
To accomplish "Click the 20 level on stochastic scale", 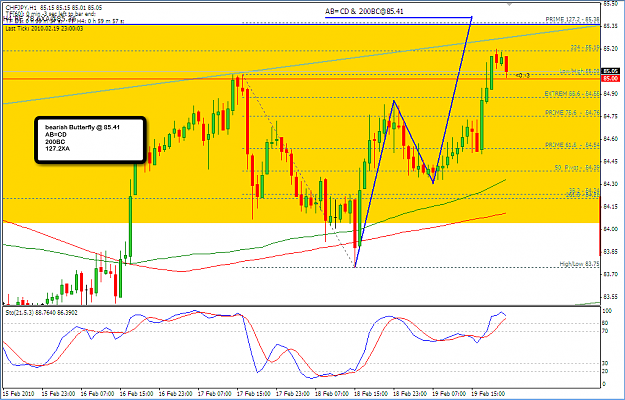I will 605,371.
